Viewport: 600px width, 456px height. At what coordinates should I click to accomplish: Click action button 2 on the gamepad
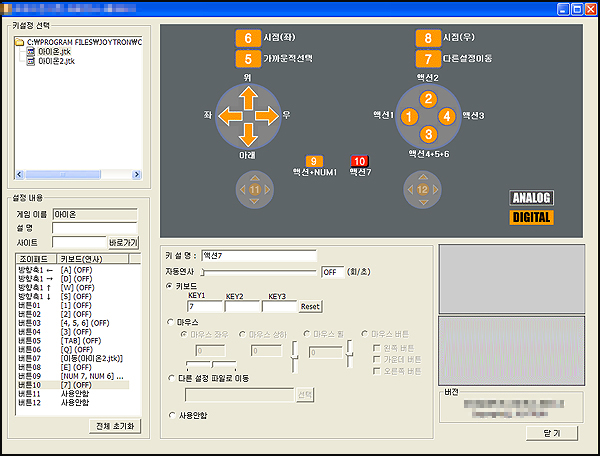[428, 98]
